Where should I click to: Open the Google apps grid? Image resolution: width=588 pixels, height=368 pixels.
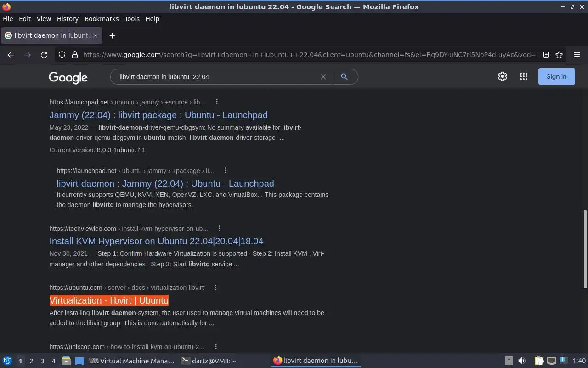[524, 77]
